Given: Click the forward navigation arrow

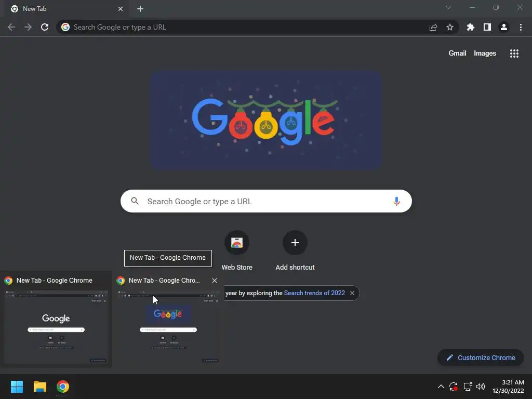Looking at the screenshot, I should click(28, 27).
